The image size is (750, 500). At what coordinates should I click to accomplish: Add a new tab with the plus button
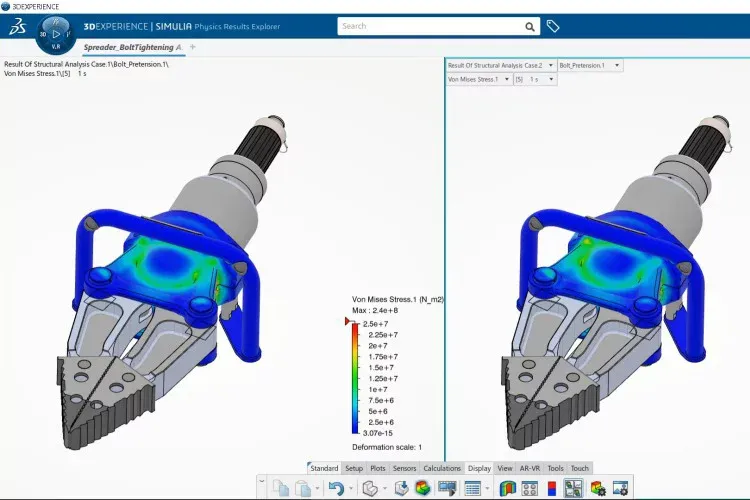(x=193, y=47)
